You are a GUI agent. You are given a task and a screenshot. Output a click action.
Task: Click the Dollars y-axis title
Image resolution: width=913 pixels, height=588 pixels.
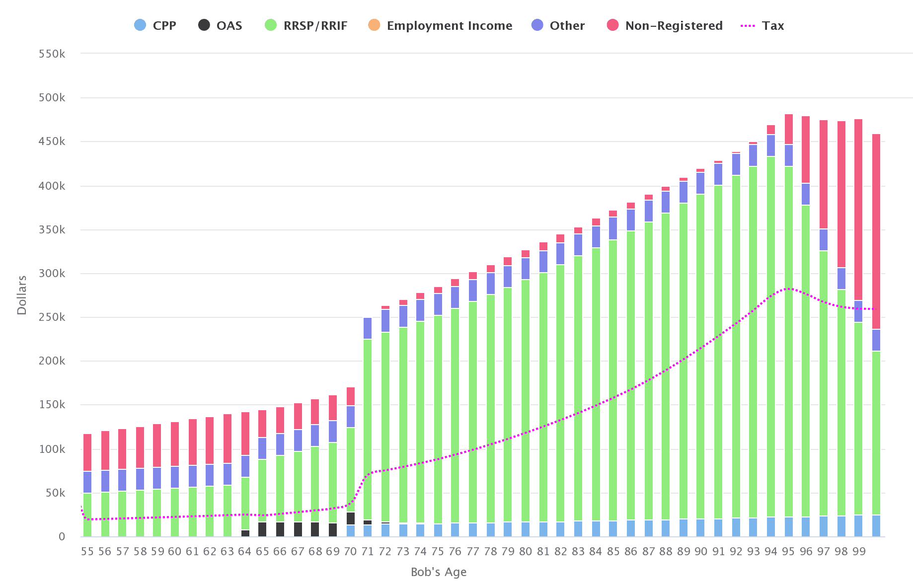21,295
